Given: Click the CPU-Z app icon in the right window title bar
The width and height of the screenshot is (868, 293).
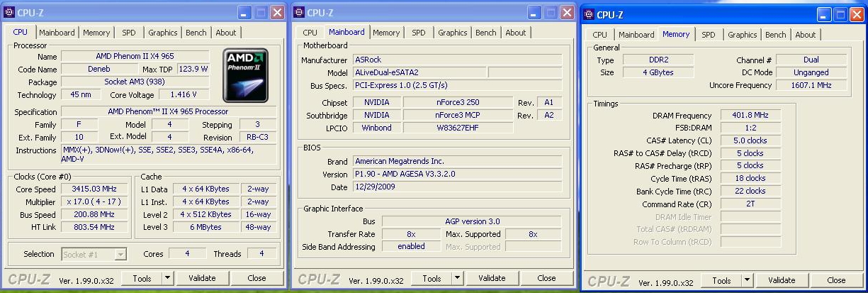Looking at the screenshot, I should click(x=587, y=14).
